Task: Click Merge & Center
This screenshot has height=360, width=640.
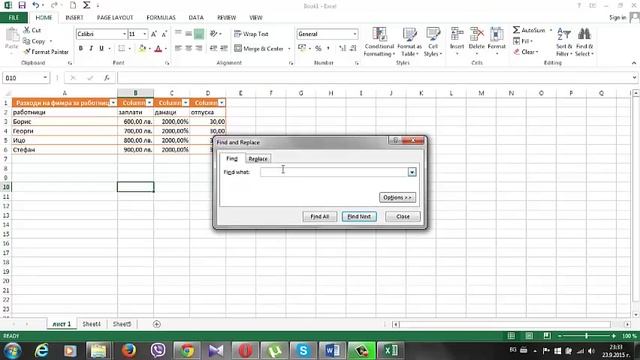Action: pyautogui.click(x=259, y=49)
